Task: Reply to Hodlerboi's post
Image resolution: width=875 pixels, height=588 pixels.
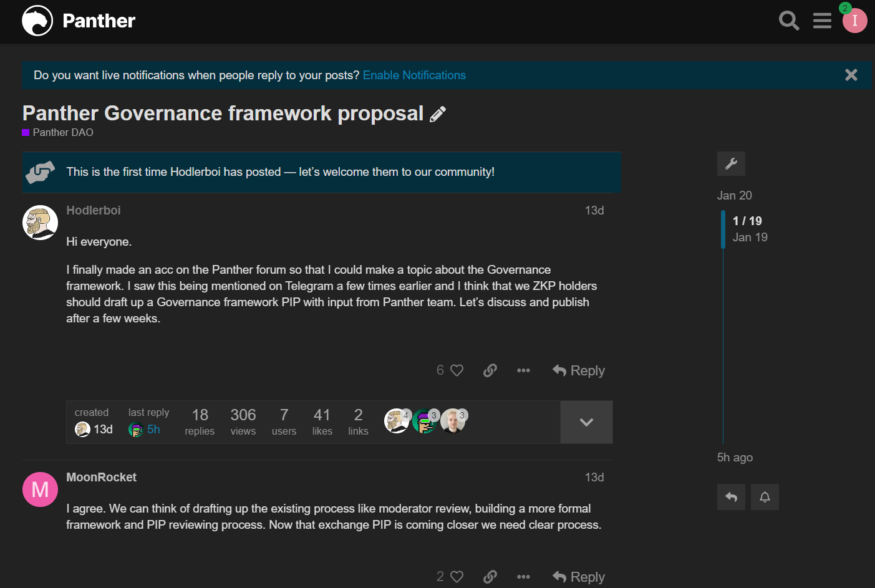Action: point(579,370)
